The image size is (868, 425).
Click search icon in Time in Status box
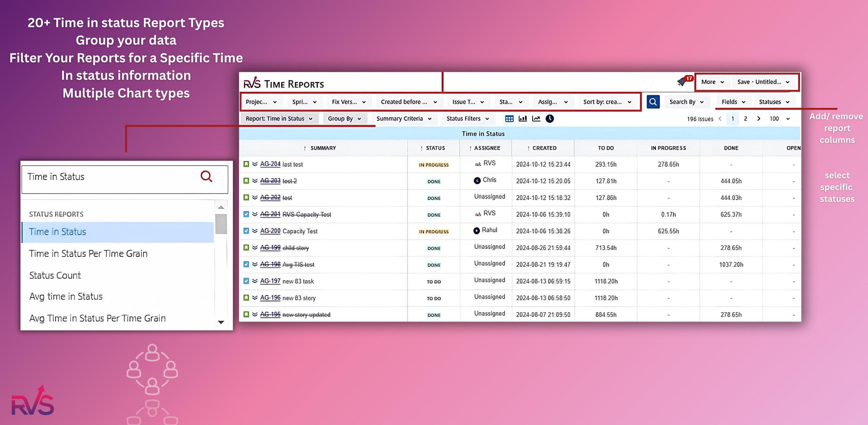(206, 177)
